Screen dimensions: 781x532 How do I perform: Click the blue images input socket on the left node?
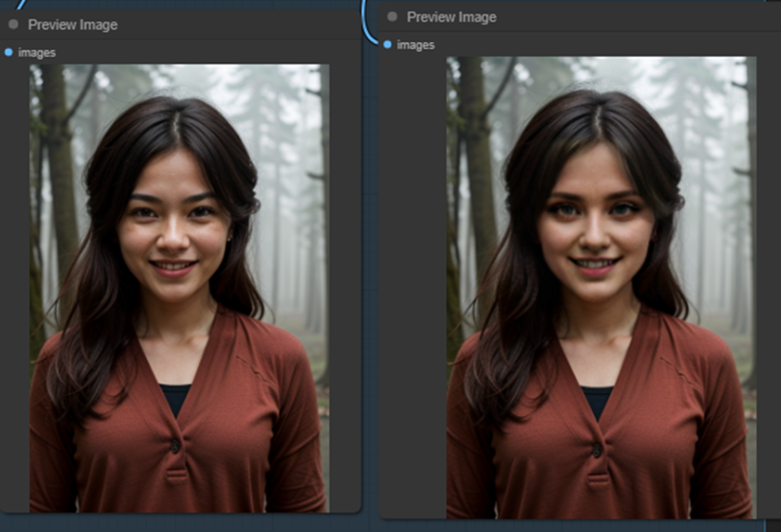9,53
